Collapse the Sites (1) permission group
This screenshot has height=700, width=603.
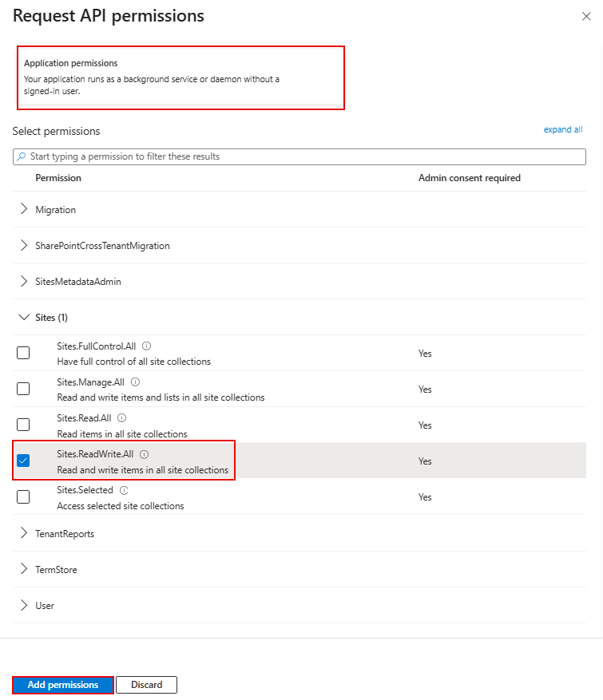(24, 317)
